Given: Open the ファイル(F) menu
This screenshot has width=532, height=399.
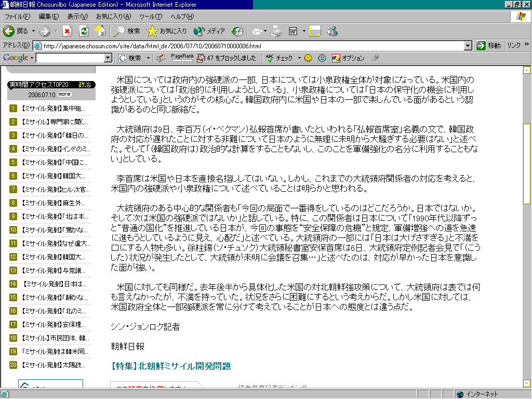Looking at the screenshot, I should click(17, 17).
